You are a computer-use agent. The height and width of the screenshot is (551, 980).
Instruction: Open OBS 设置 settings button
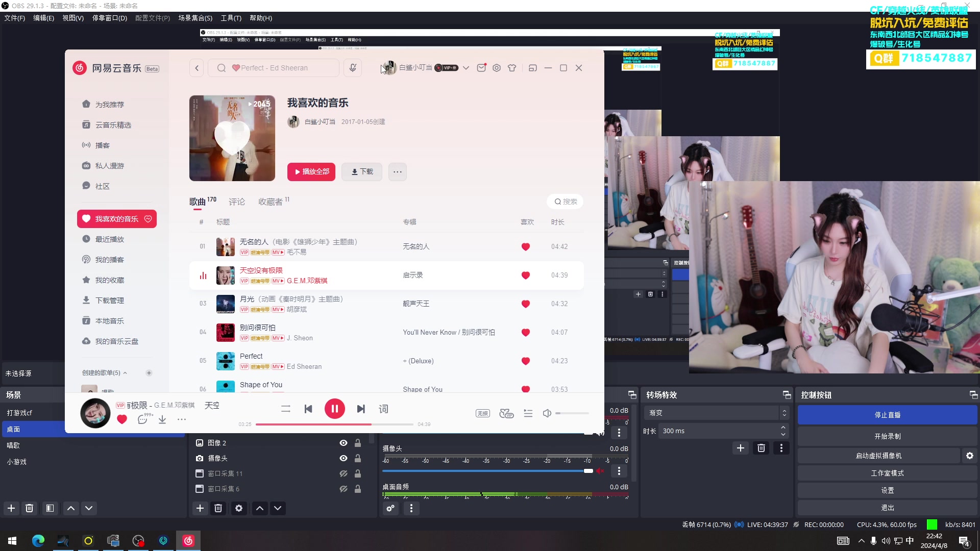(x=888, y=490)
